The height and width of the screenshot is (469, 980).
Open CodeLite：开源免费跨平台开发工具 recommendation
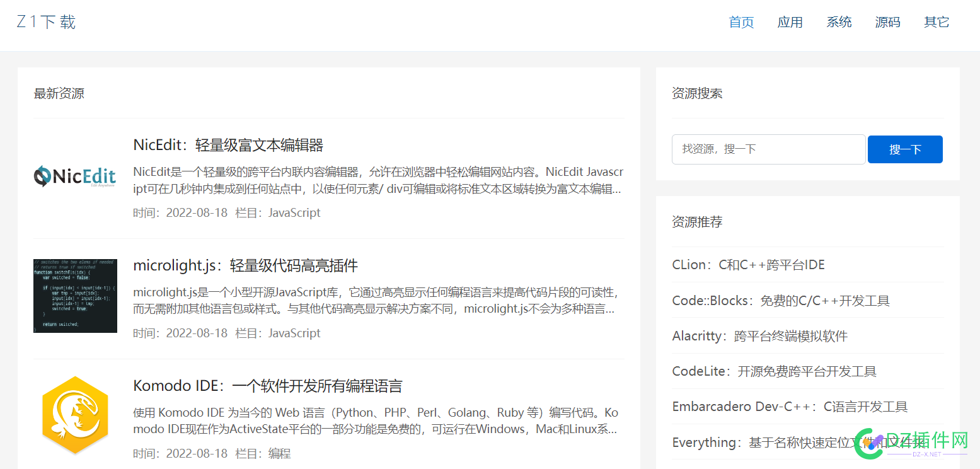(775, 371)
